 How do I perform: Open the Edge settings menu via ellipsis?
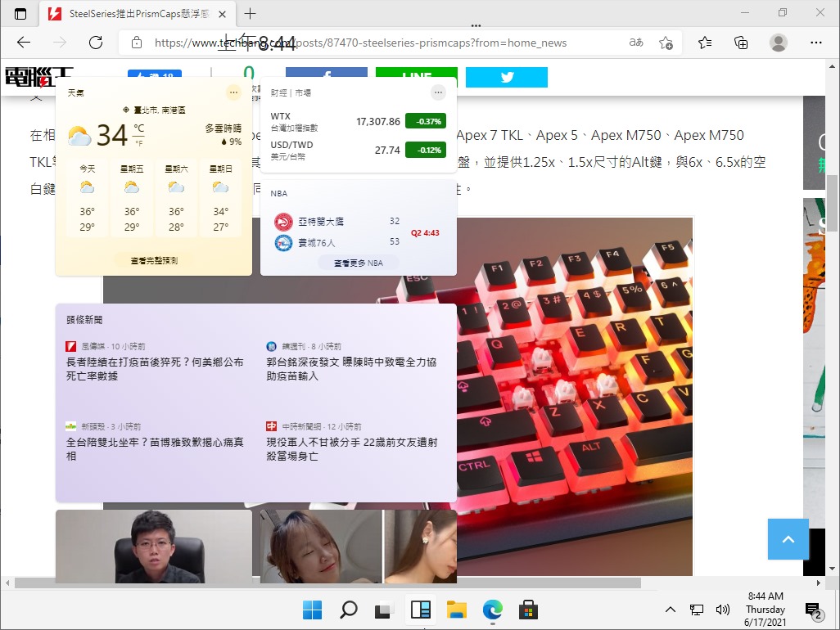tap(816, 42)
